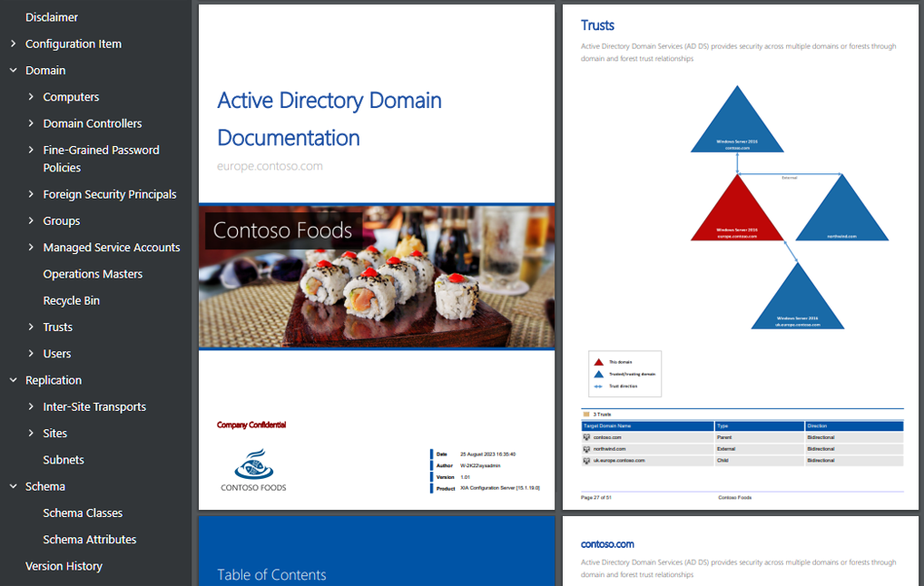This screenshot has height=586, width=924.
Task: Select the Schema bookmark label
Action: 44,486
